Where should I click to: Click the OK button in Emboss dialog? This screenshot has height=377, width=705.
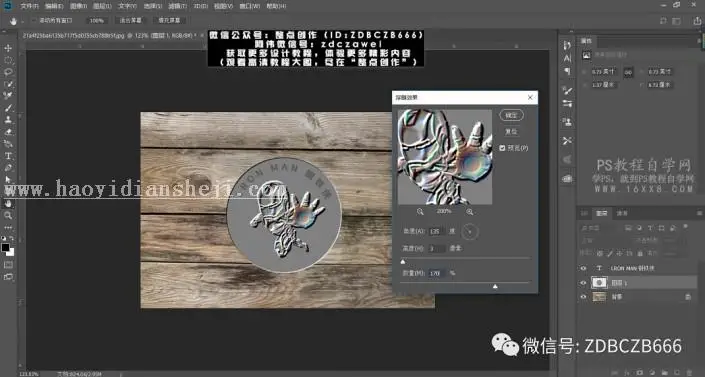(511, 115)
